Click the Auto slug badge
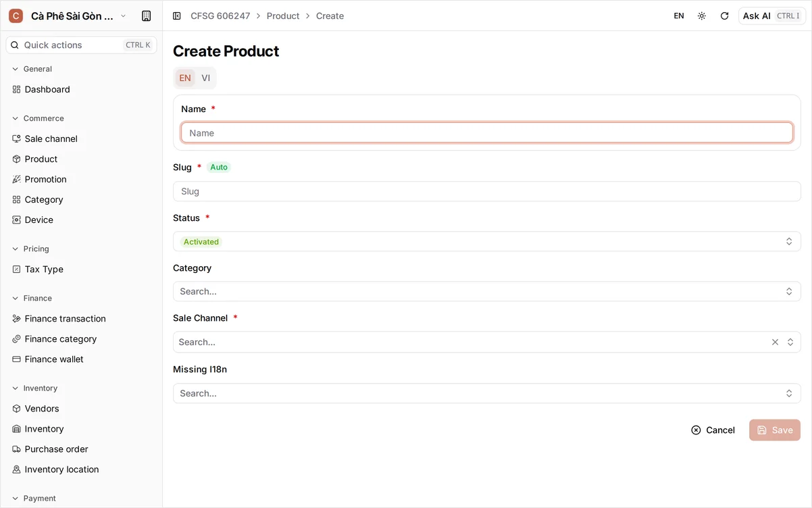The height and width of the screenshot is (508, 812). pos(219,167)
